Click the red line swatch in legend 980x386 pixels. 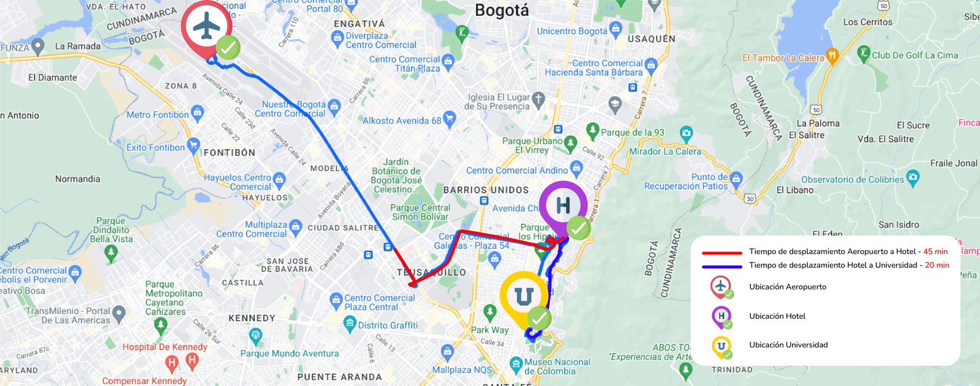pos(722,253)
